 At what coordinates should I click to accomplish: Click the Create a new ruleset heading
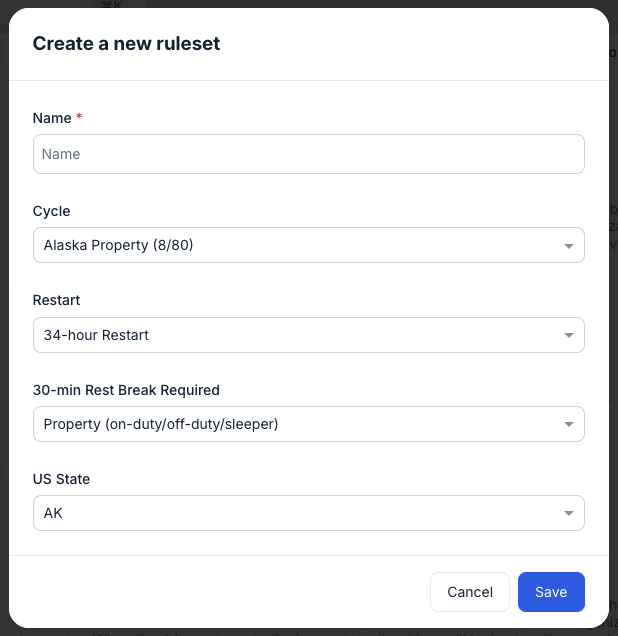click(x=126, y=43)
